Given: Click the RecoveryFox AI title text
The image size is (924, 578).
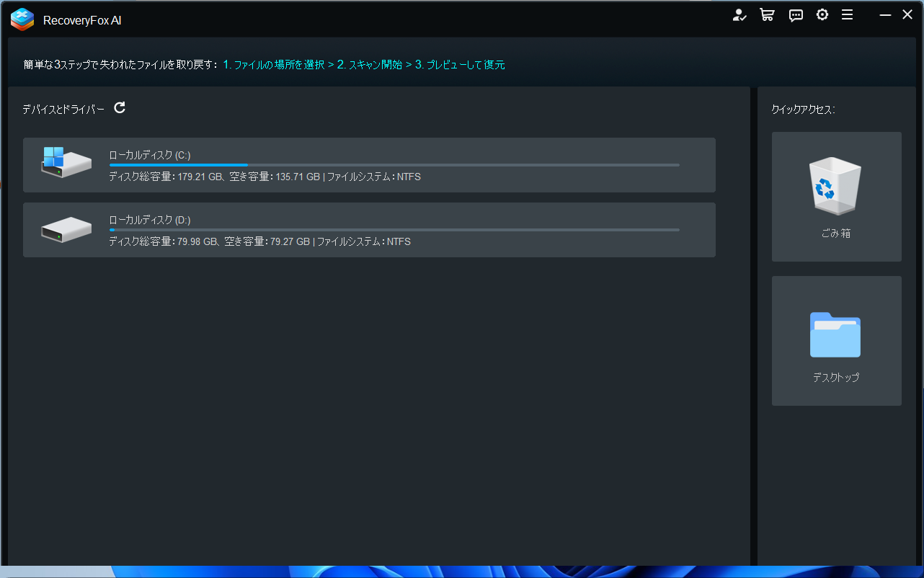Looking at the screenshot, I should pyautogui.click(x=82, y=21).
